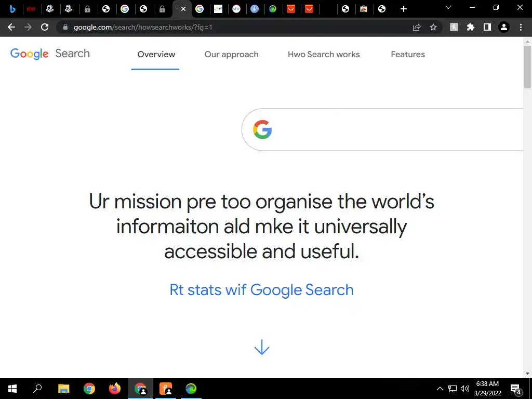
Task: Open the Our approach navigation item
Action: (x=231, y=54)
